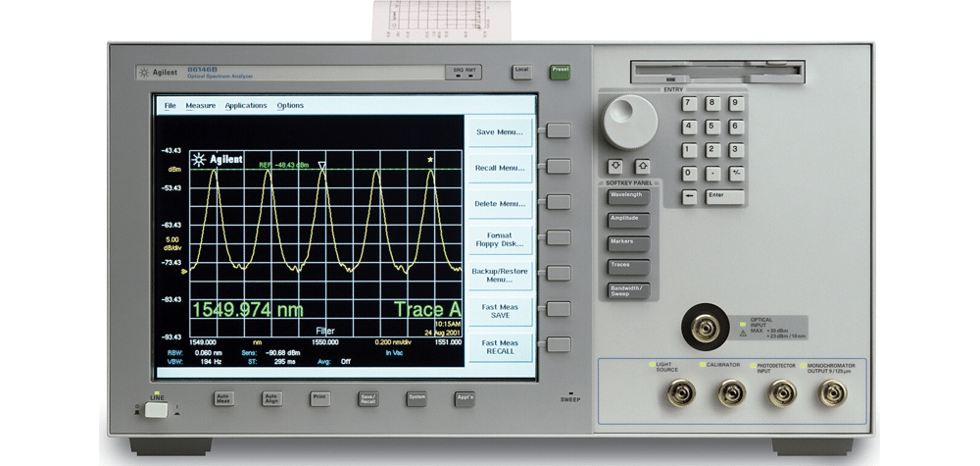
Task: Tap keypad digit 3
Action: tap(736, 150)
